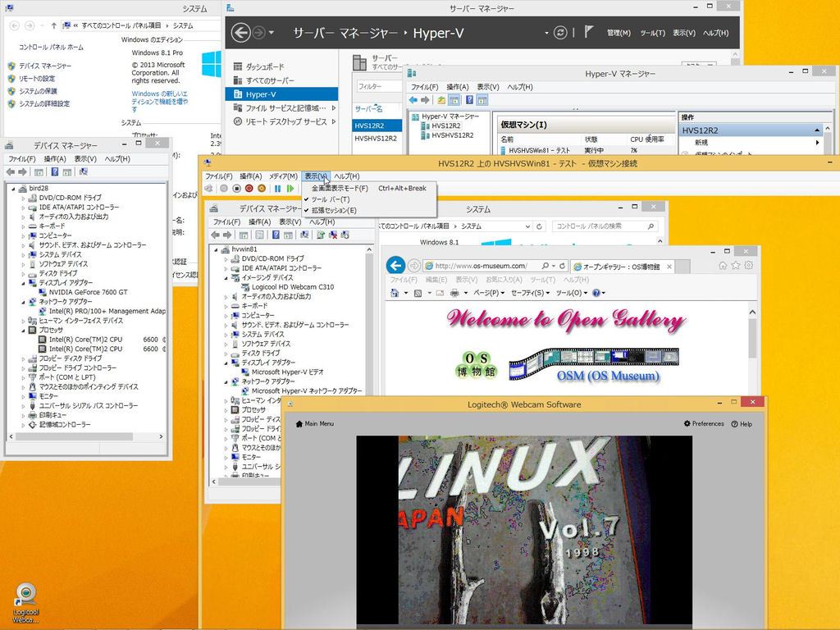
Task: Open Preferences in Logitech Webcam Software
Action: 703,424
